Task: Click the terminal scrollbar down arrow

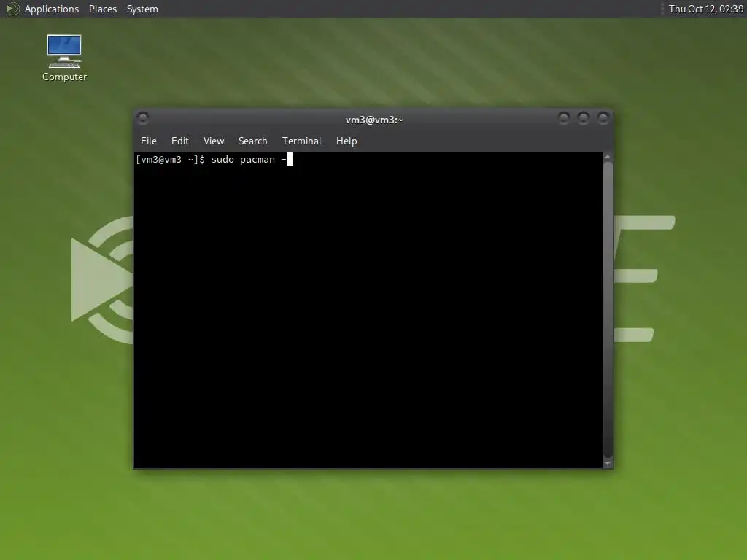Action: [x=608, y=463]
